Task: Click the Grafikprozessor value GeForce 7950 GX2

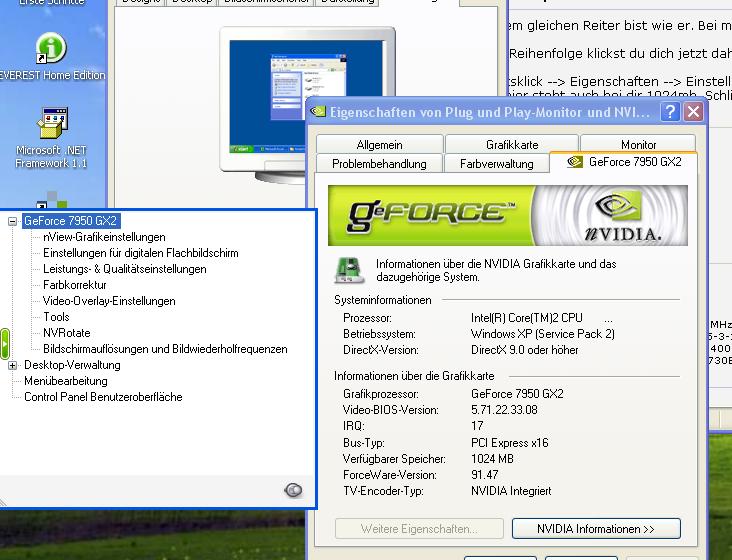Action: click(517, 394)
